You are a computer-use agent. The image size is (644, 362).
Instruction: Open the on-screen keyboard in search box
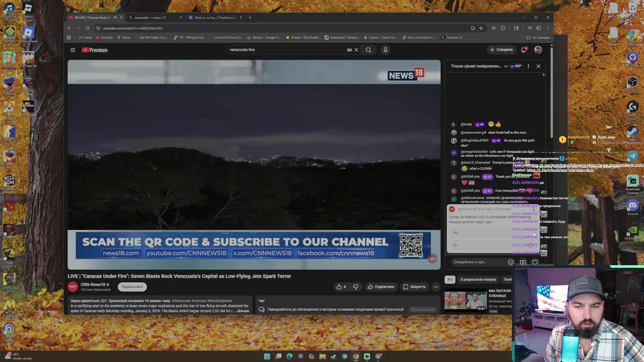click(349, 50)
